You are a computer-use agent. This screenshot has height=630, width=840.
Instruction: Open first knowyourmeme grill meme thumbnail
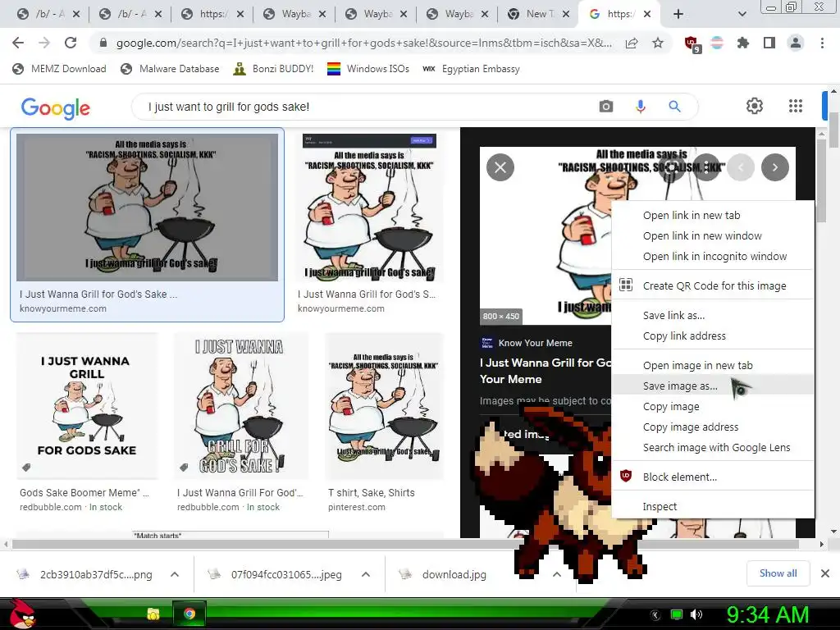148,208
